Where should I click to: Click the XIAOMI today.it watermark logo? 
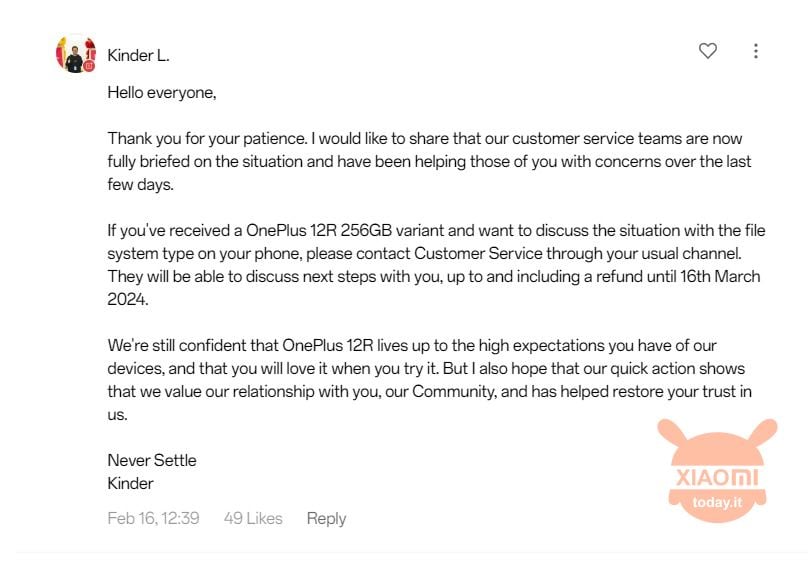717,471
